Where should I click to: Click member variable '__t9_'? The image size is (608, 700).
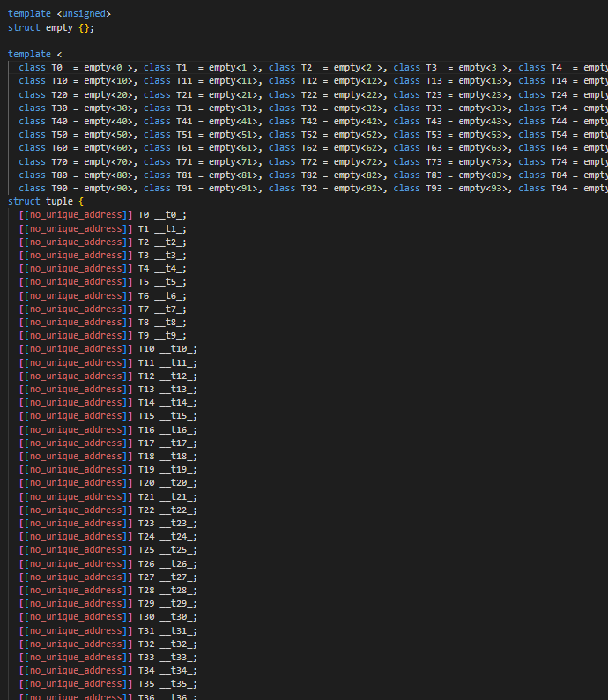167,335
